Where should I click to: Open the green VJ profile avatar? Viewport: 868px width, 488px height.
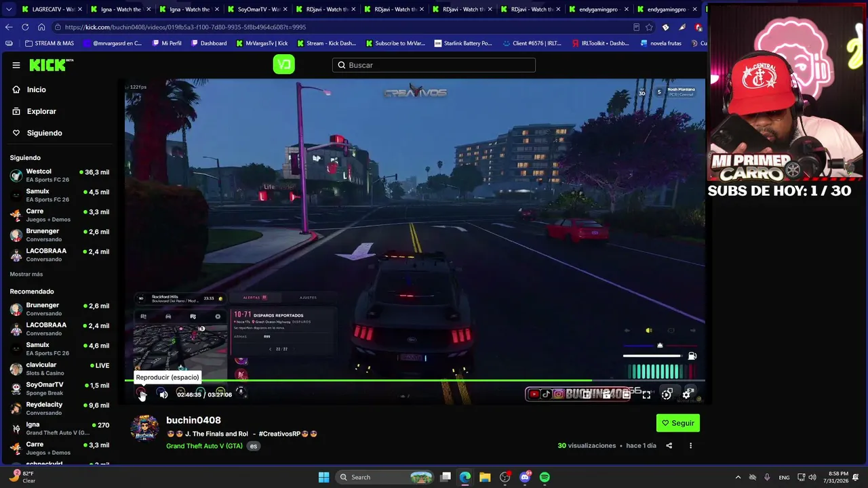tap(283, 64)
